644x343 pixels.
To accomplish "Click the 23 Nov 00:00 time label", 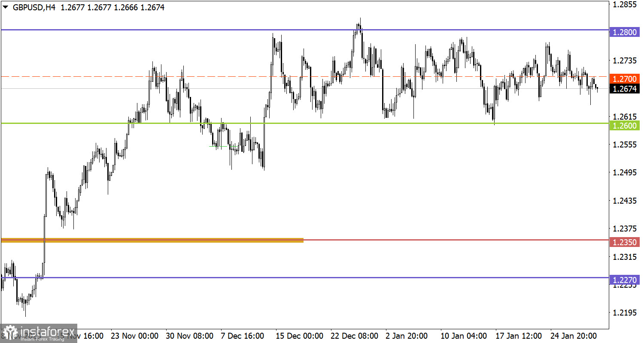I will click(x=135, y=335).
